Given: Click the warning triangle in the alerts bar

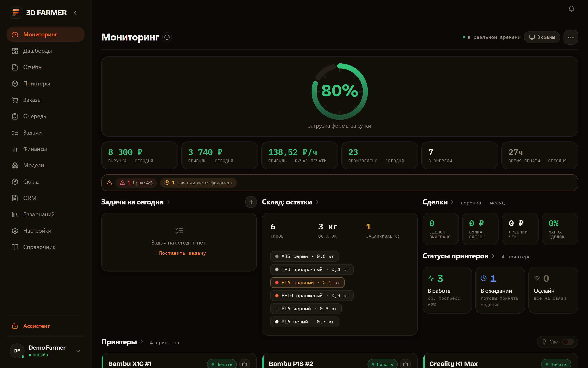Looking at the screenshot, I should pyautogui.click(x=109, y=183).
